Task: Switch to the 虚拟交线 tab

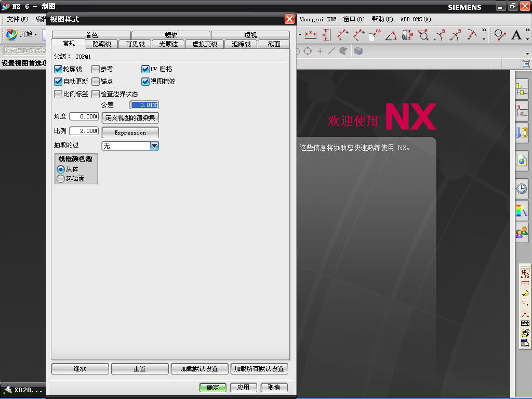Action: pyautogui.click(x=205, y=44)
